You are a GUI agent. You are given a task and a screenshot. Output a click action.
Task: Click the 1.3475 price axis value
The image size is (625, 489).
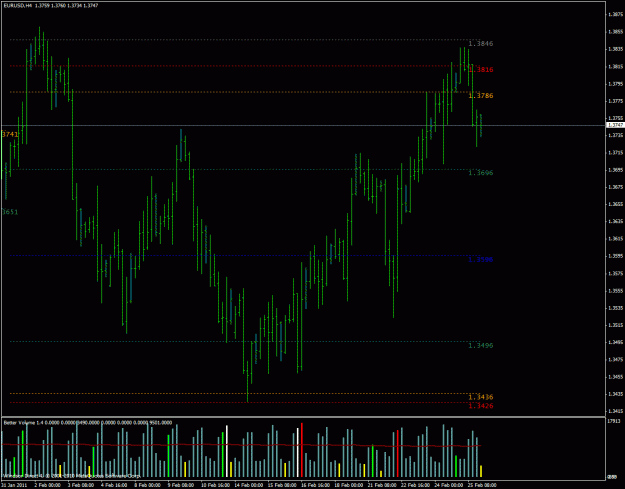coord(616,359)
